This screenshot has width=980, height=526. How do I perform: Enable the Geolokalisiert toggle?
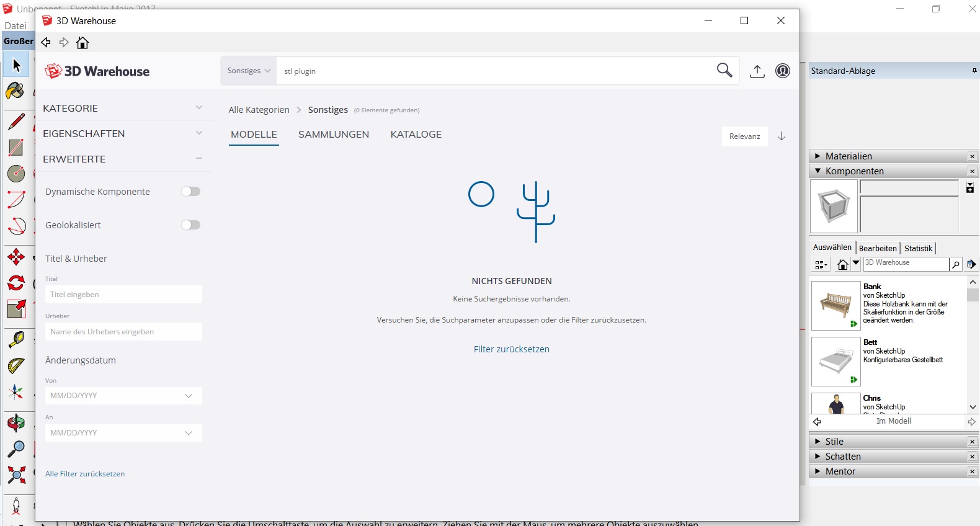pyautogui.click(x=190, y=225)
